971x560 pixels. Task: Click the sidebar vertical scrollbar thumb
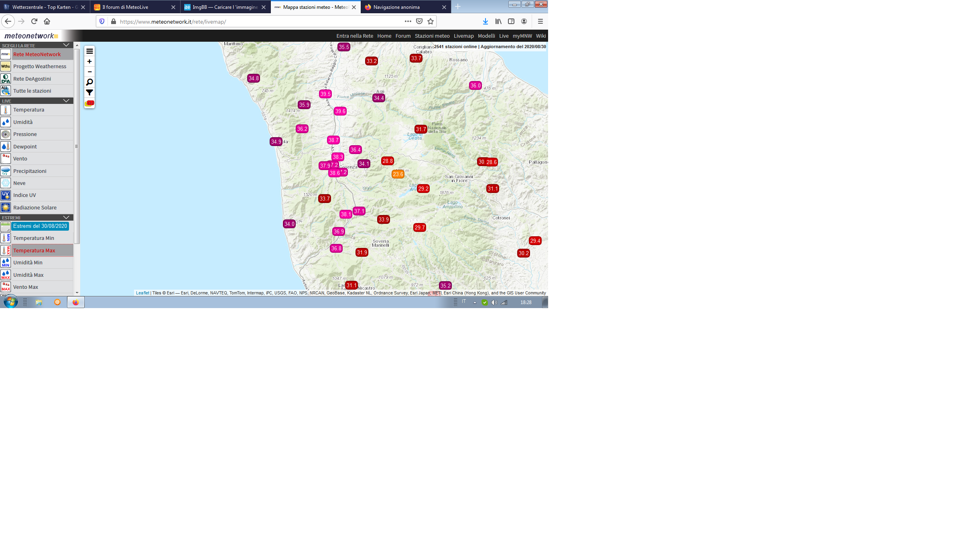(x=77, y=146)
